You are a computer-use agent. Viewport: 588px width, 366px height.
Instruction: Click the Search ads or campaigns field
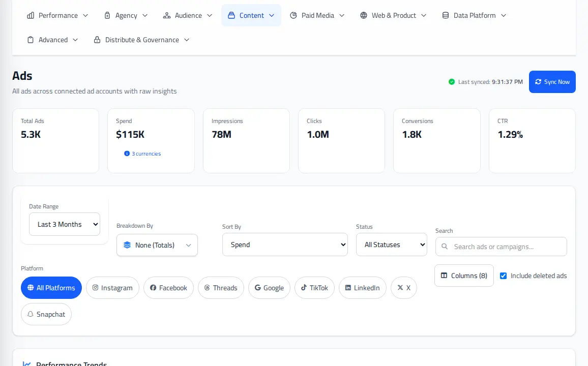click(x=501, y=247)
